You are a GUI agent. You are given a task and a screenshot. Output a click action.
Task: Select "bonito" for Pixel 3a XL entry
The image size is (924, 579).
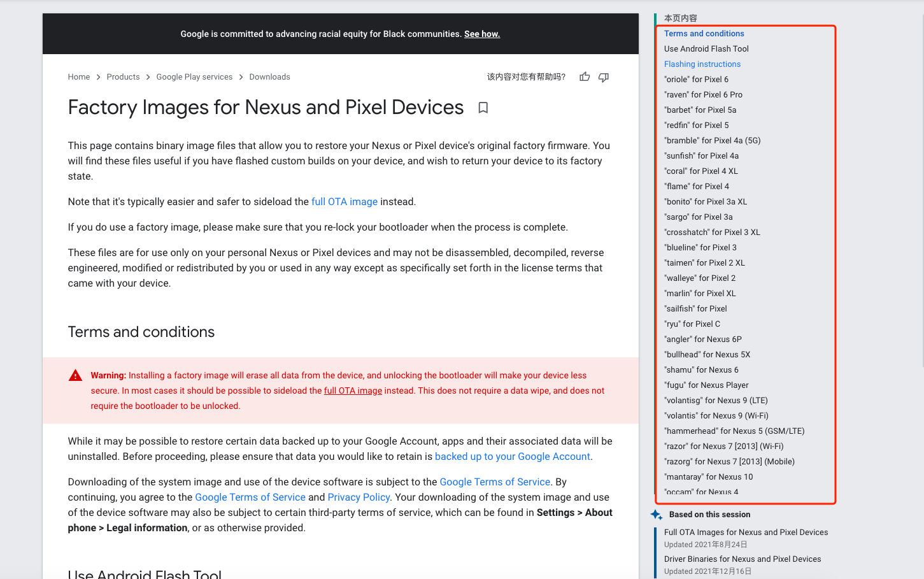pos(706,202)
